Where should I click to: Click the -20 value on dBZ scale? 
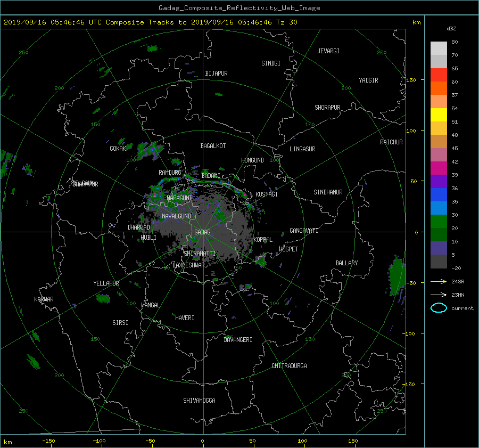(x=456, y=268)
